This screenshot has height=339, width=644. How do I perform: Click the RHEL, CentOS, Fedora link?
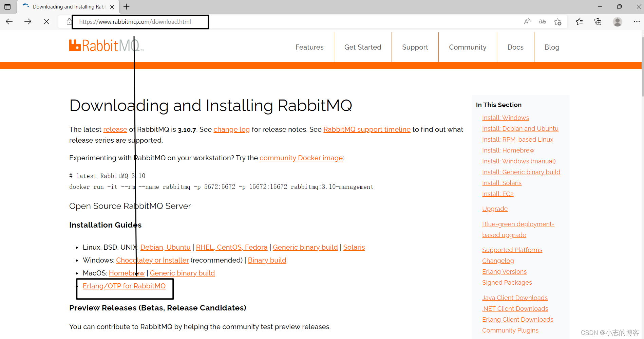[232, 247]
